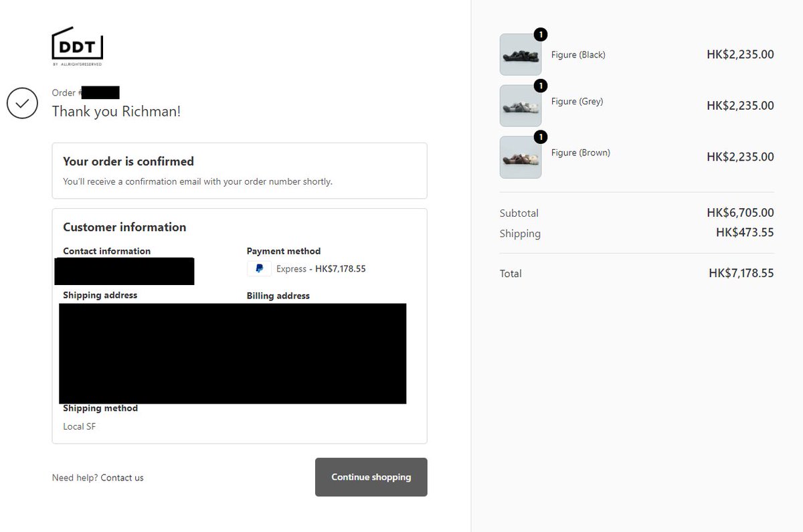Click the Contact information label
The width and height of the screenshot is (803, 532).
tap(107, 252)
